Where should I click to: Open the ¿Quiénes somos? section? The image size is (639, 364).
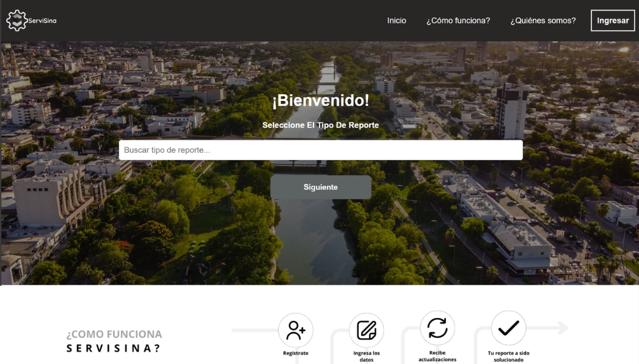point(542,20)
